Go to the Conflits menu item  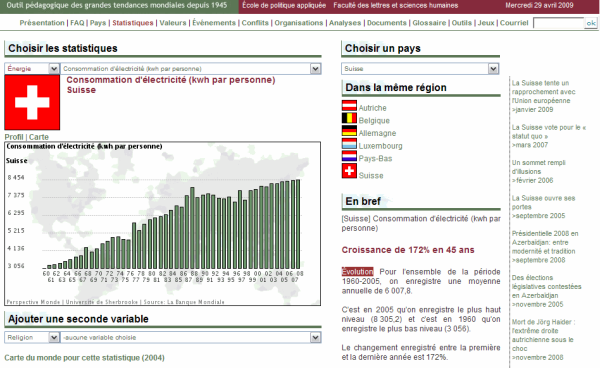[x=255, y=23]
